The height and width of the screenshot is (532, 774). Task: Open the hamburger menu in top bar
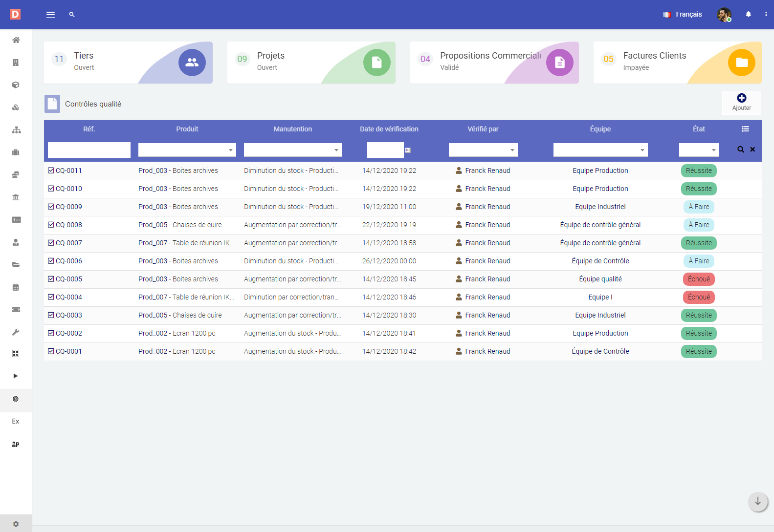50,15
